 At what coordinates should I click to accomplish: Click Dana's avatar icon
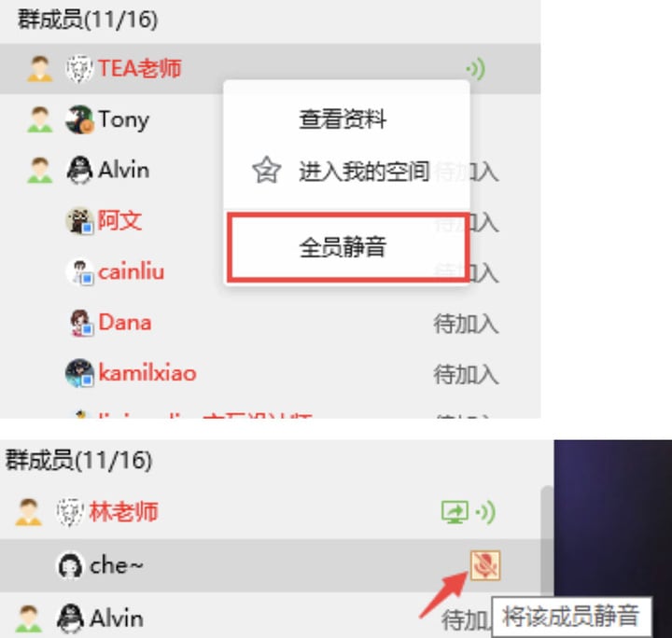coord(80,323)
